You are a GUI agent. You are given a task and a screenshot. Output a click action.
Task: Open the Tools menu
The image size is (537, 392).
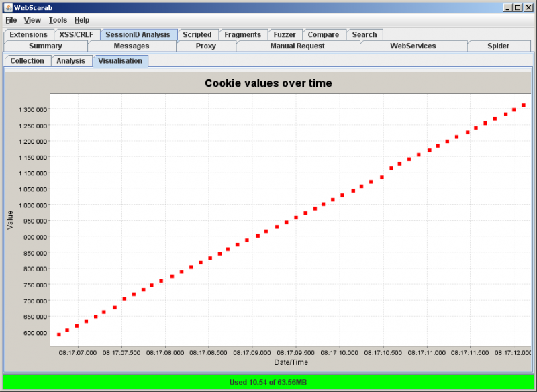coord(57,20)
